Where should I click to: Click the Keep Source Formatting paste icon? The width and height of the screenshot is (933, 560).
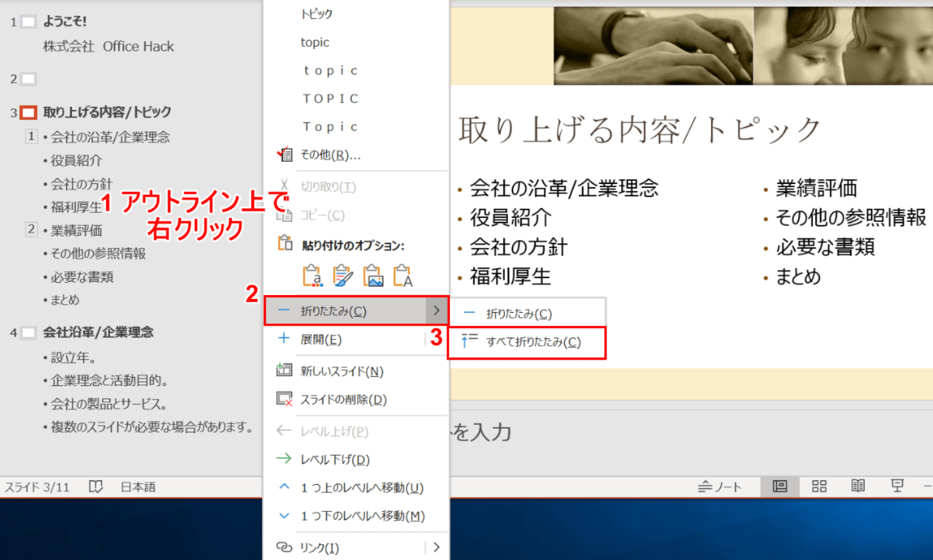[343, 276]
